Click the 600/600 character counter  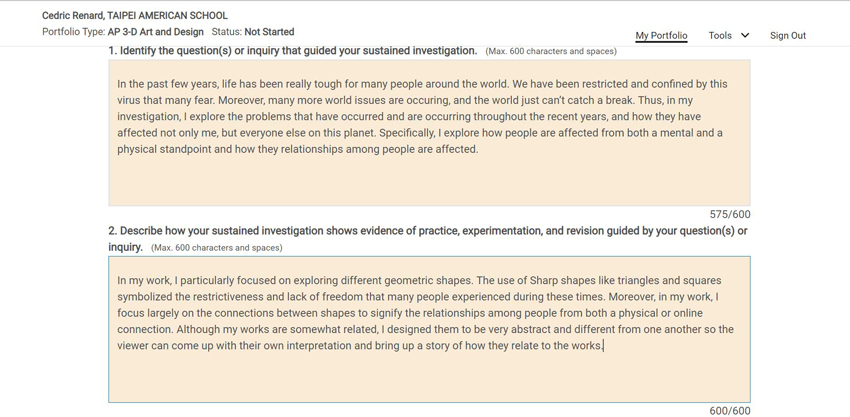[730, 410]
